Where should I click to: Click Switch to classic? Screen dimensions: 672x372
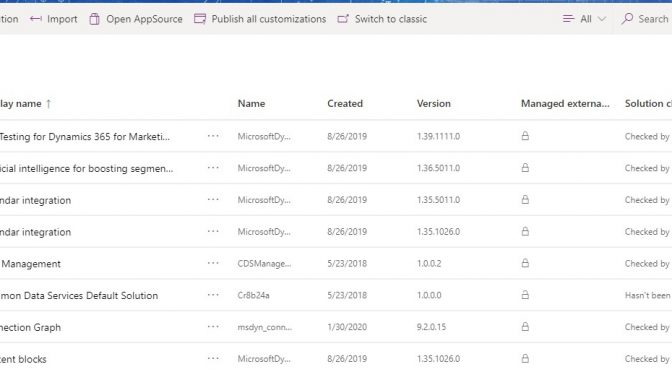pos(382,19)
